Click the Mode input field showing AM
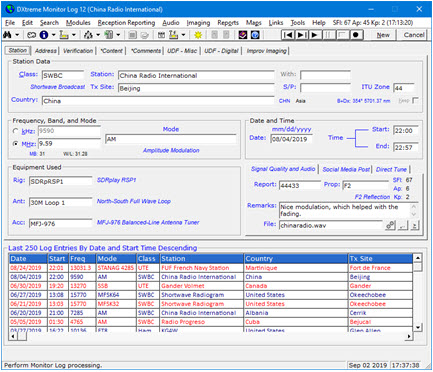Viewport: 433px width, 372px height. pos(171,139)
